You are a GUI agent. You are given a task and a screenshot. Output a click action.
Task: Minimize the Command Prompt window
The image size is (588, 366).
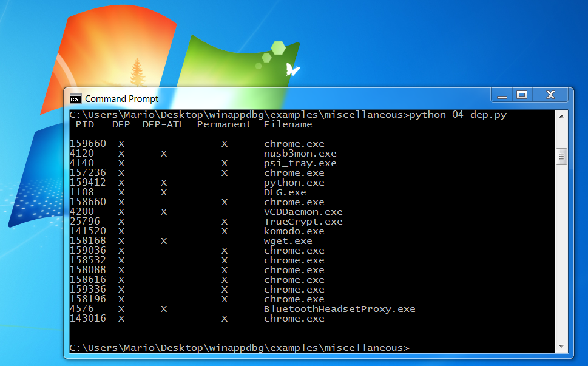502,95
